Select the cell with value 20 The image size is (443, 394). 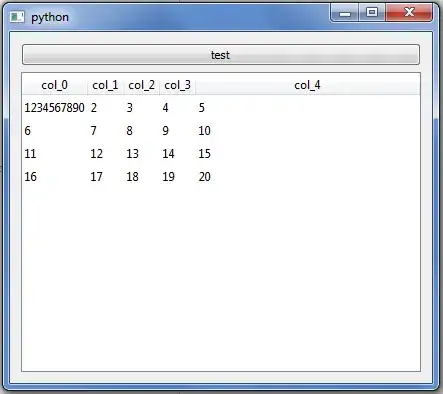tap(307, 177)
